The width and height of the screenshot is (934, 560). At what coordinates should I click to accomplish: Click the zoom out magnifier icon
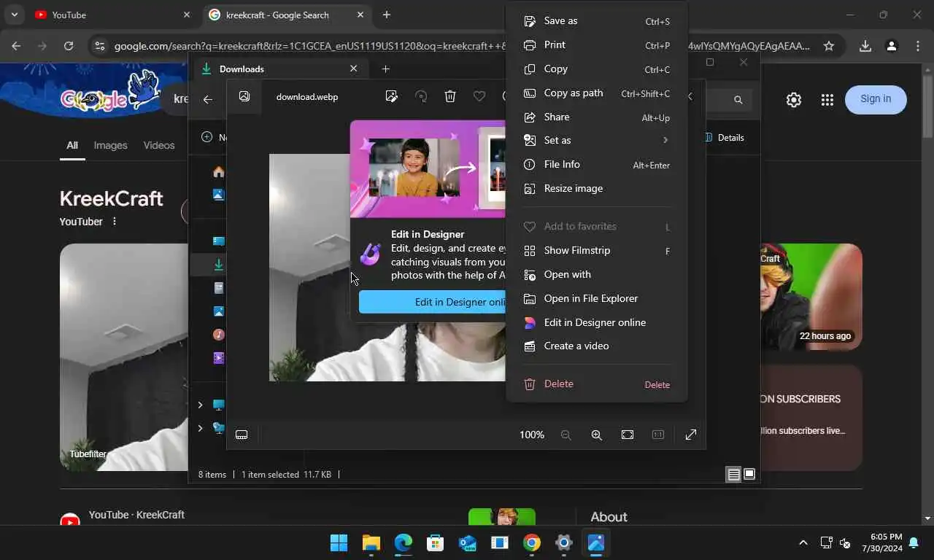point(566,435)
